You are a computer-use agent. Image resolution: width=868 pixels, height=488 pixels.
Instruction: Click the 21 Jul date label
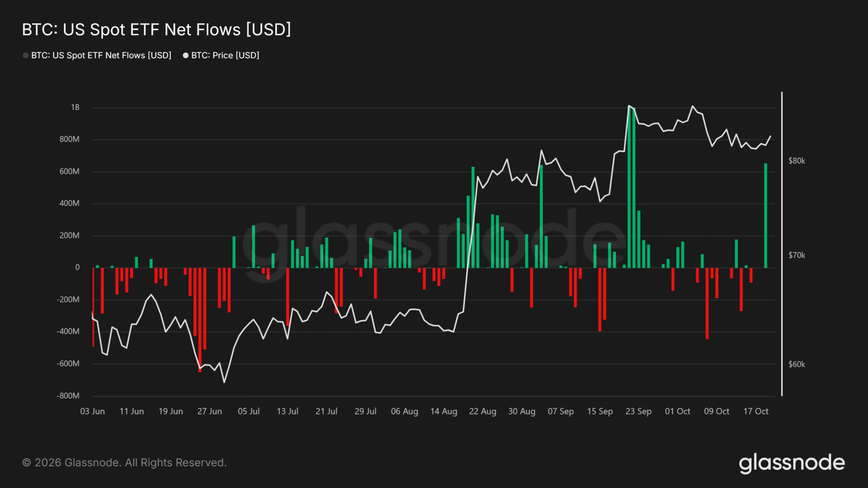pos(327,411)
